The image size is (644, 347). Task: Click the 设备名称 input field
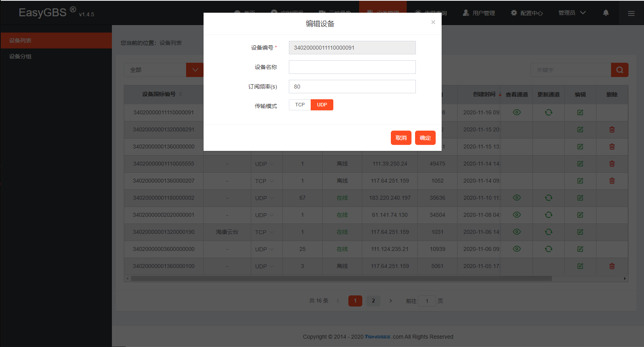[x=352, y=67]
